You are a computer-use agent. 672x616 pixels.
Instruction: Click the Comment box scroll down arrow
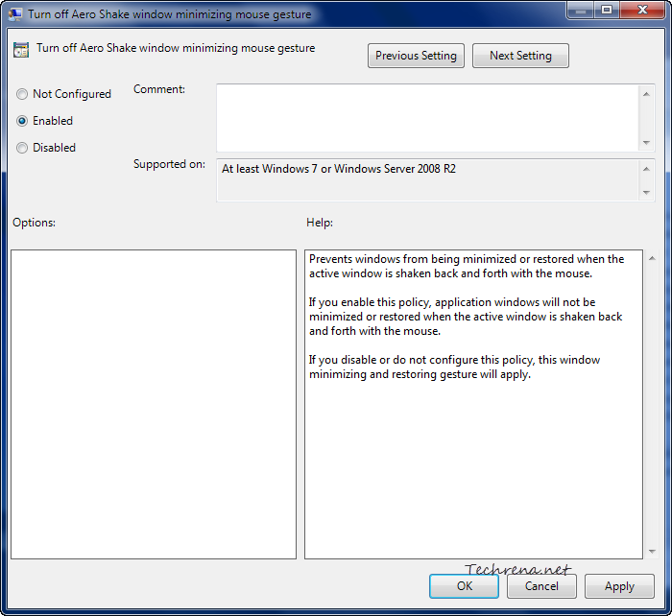pyautogui.click(x=646, y=143)
